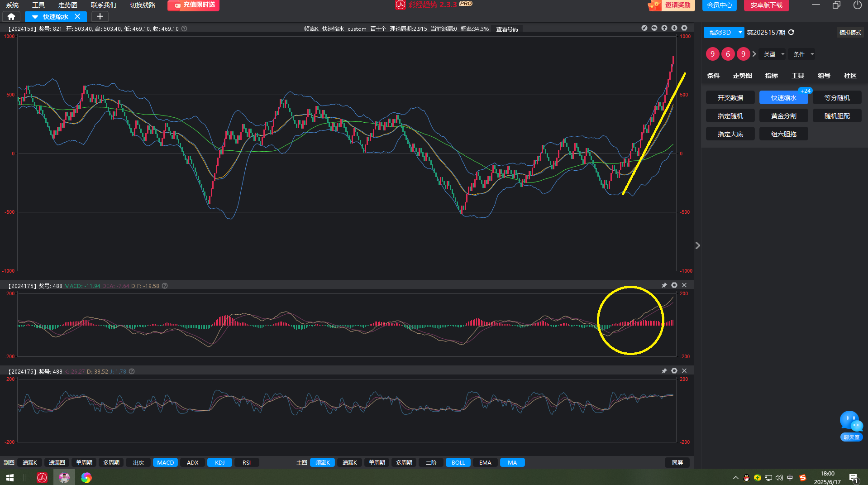Click 查看号码 above the main chart
The image size is (868, 485).
click(507, 29)
